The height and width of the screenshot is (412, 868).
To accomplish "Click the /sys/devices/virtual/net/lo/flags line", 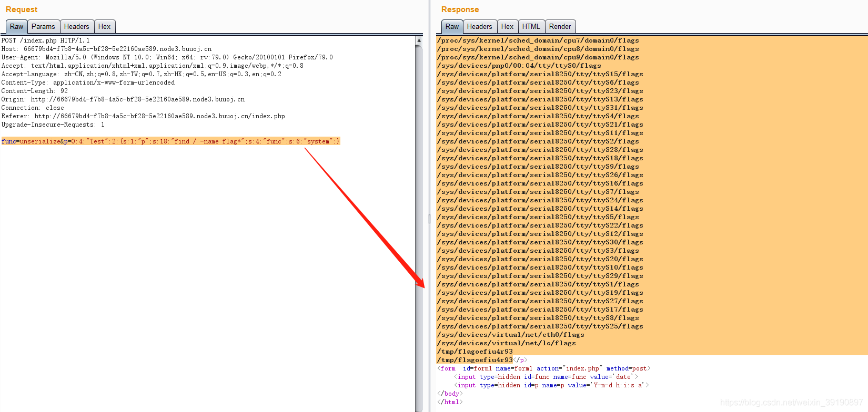I will click(x=507, y=343).
